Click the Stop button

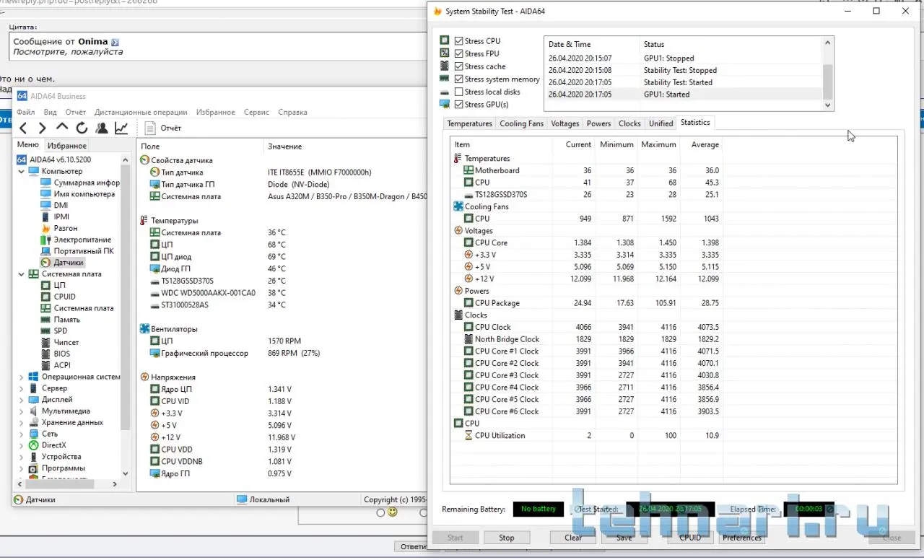(x=506, y=538)
